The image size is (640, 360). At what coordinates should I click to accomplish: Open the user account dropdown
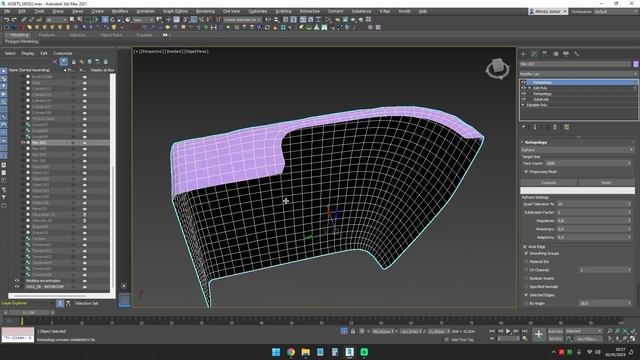click(548, 11)
